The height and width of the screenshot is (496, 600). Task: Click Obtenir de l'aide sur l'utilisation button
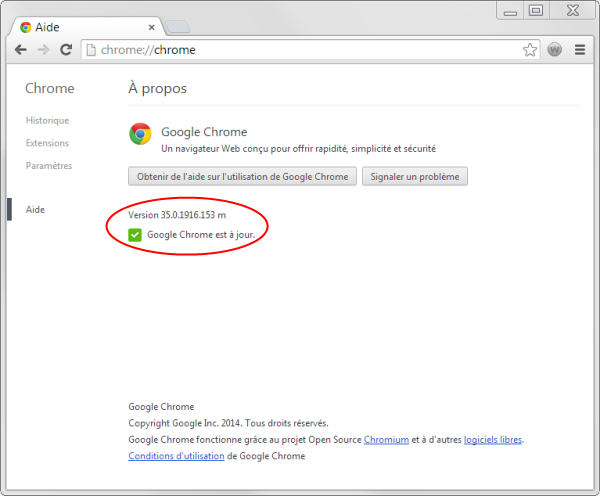tap(243, 176)
